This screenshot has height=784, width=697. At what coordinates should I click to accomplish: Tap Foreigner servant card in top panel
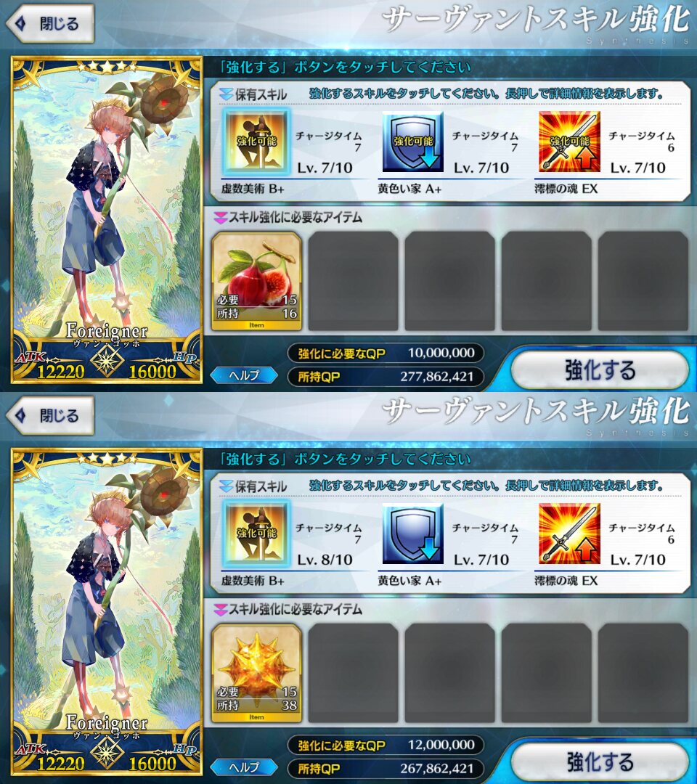pos(107,220)
